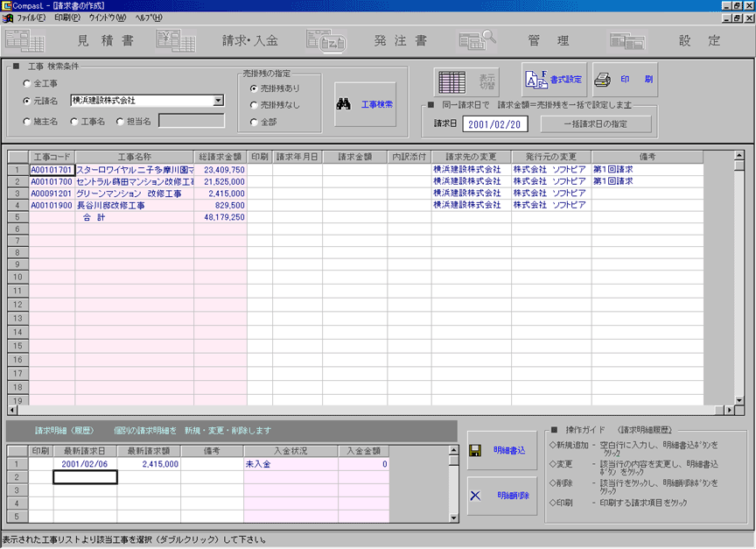Open the 印刷 menu
This screenshot has width=756, height=549.
[x=67, y=18]
